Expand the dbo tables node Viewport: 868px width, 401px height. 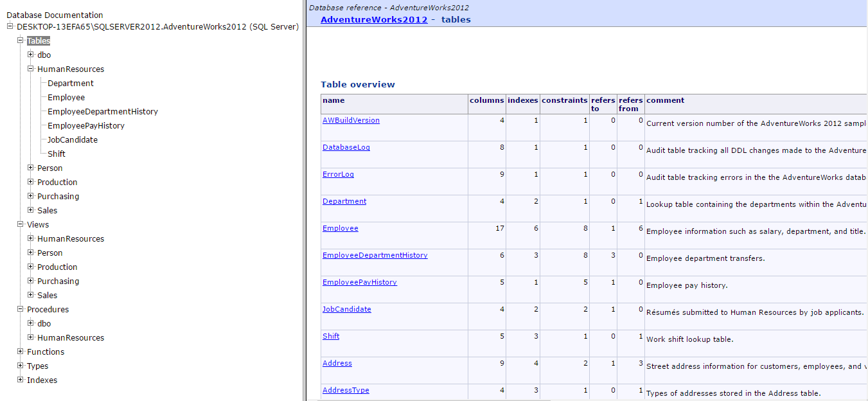(x=31, y=55)
